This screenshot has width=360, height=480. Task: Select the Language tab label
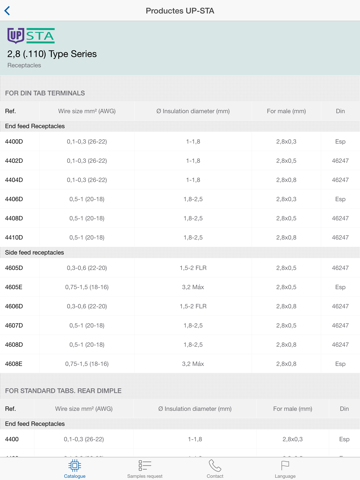tap(285, 476)
